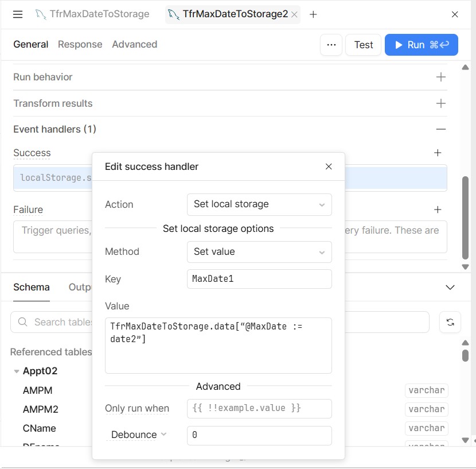
Task: Open the hamburger menu icon
Action: [18, 14]
